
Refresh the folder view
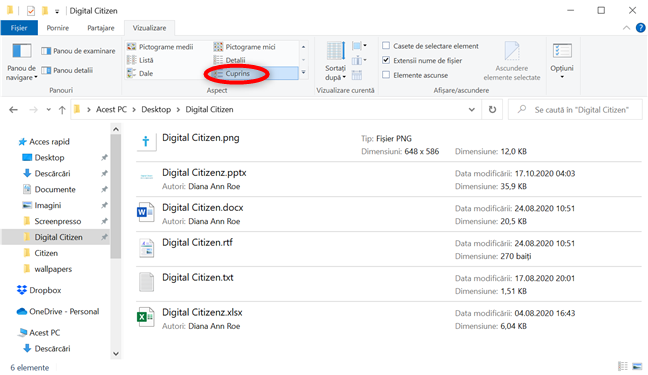[492, 110]
